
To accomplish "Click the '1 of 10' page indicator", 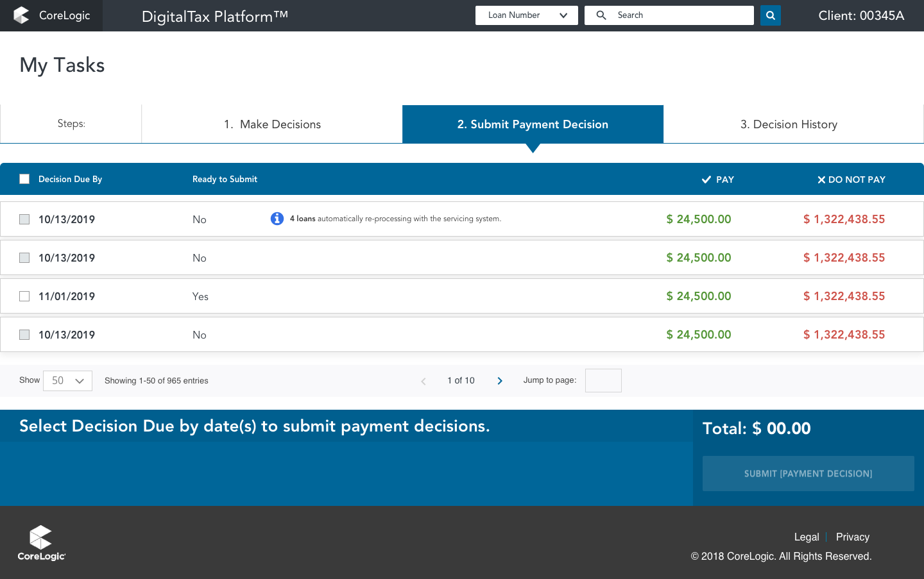I will click(x=461, y=381).
